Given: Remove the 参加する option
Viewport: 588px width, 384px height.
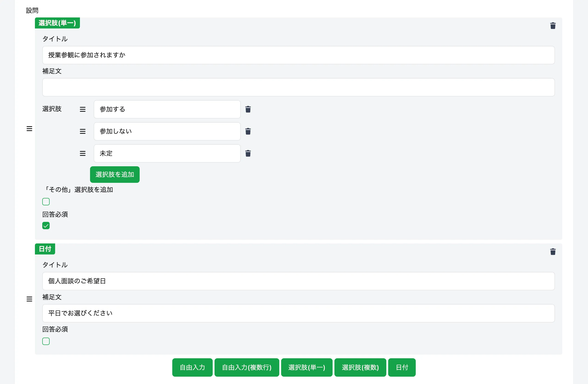Looking at the screenshot, I should pos(248,109).
